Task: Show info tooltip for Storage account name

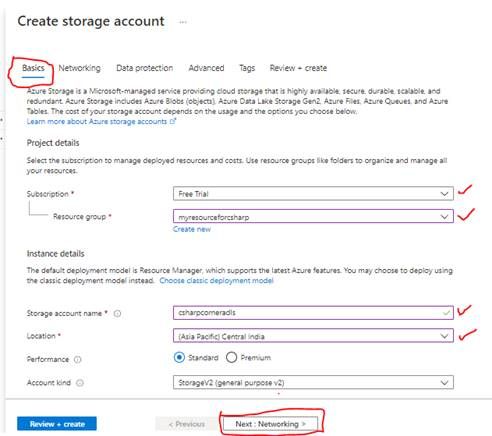Action: [x=117, y=313]
